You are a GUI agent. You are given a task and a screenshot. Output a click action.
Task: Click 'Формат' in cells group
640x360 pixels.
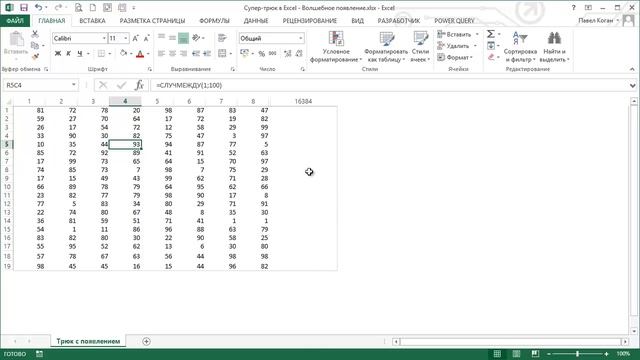(455, 57)
